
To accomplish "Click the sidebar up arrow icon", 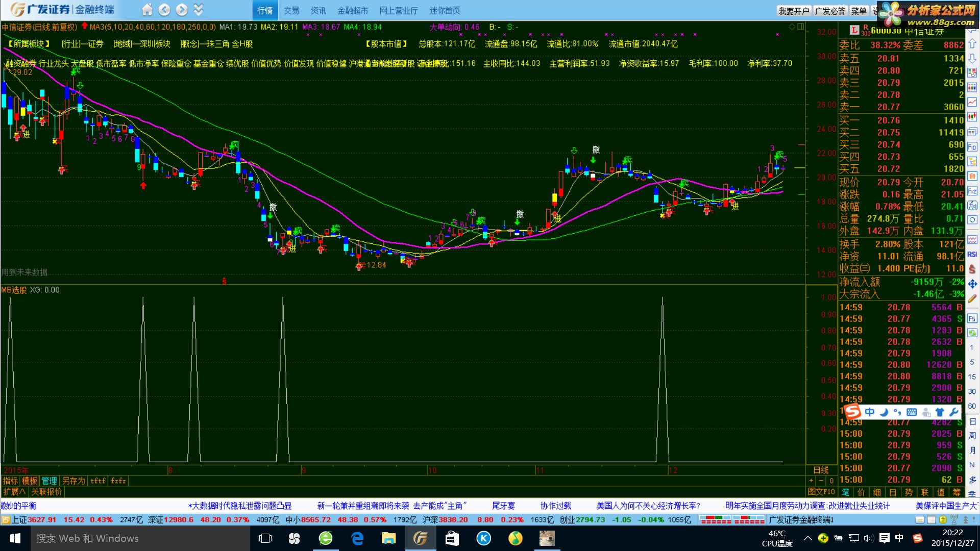I will coord(972,44).
